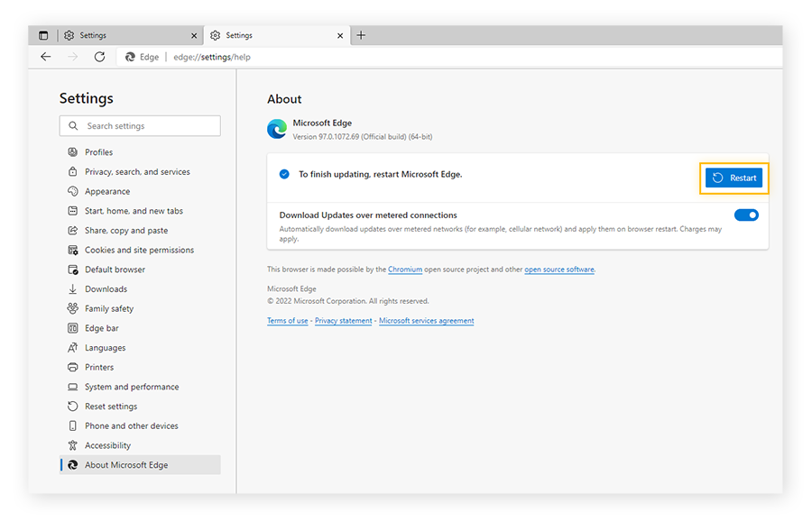Open the tab actions menu icon
This screenshot has width=812, height=521.
43,35
